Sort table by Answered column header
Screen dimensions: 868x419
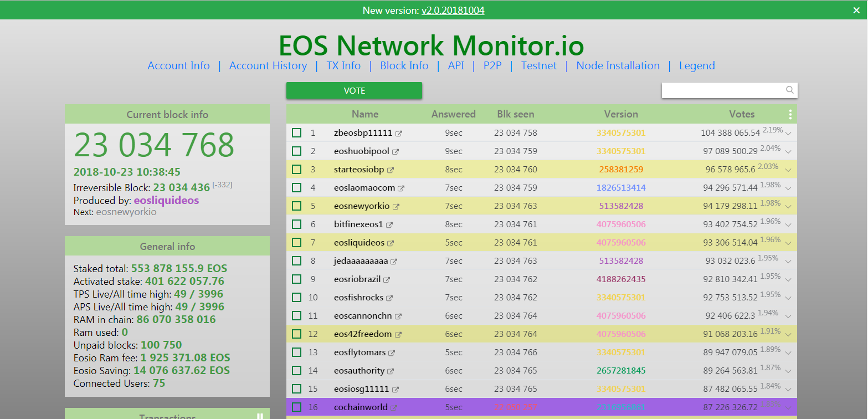point(454,114)
